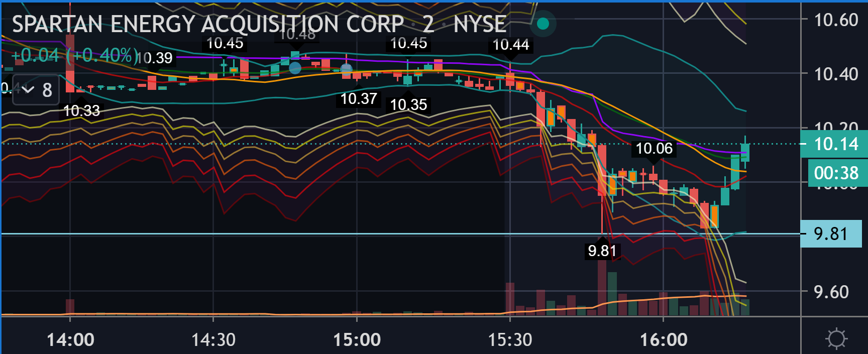Viewport: 868px width, 354px height.
Task: Click the 9.81 horizontal line price tag
Action: (x=831, y=233)
